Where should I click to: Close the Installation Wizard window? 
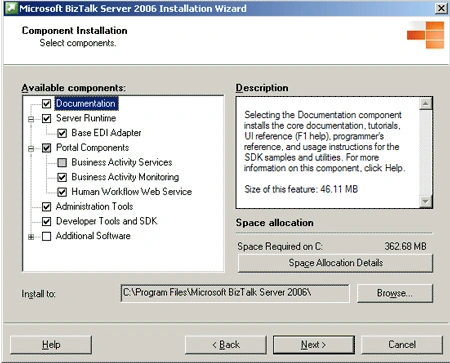441,8
